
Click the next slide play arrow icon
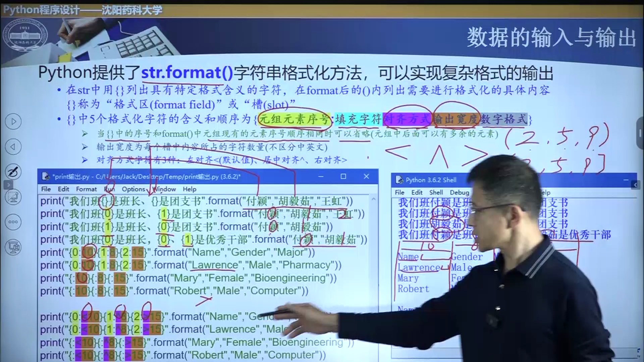[x=13, y=121]
